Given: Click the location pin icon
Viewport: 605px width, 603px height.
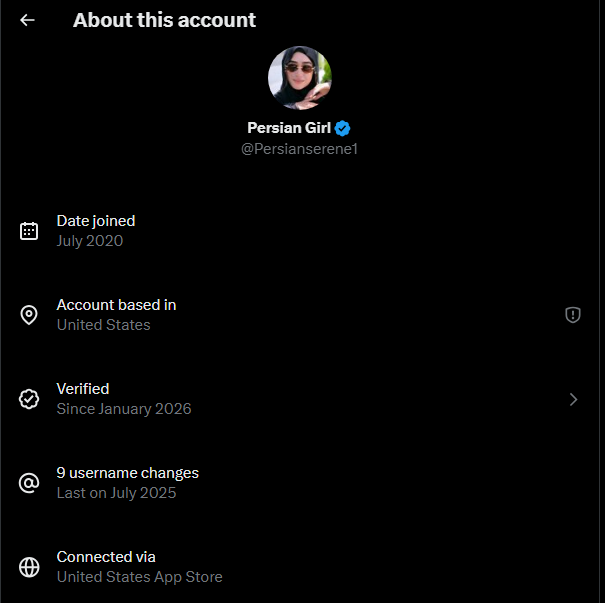Looking at the screenshot, I should click(x=29, y=315).
